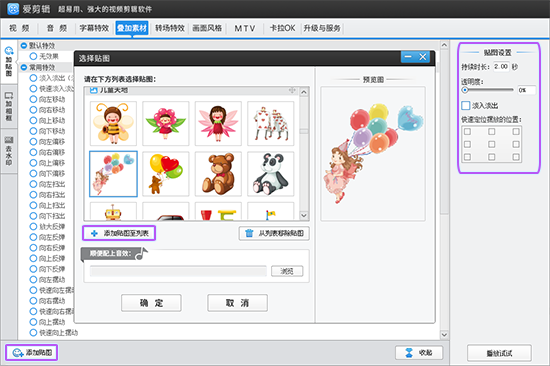This screenshot has width=550, height=366.
Task: Select the 向左移动 effect radio button
Action: (x=33, y=99)
